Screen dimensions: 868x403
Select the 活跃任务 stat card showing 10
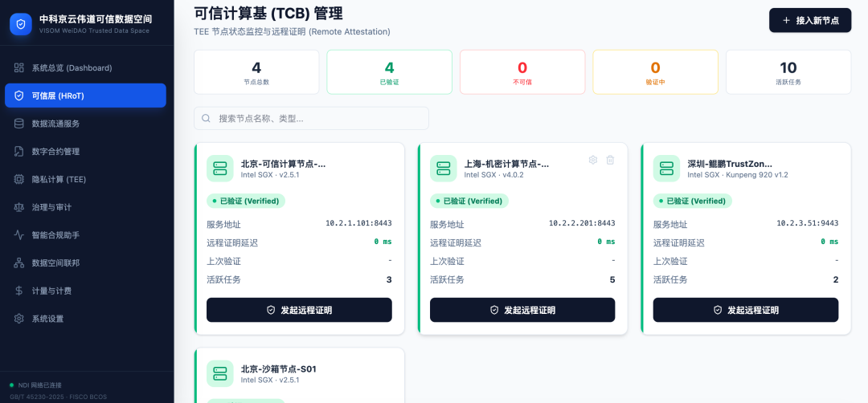788,72
